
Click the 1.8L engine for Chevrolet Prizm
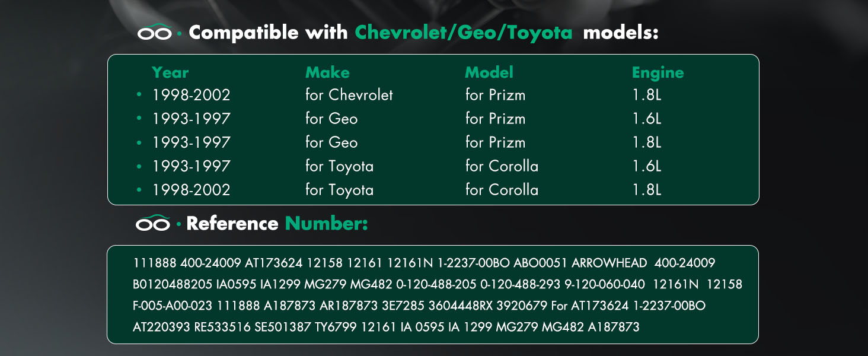click(x=647, y=95)
